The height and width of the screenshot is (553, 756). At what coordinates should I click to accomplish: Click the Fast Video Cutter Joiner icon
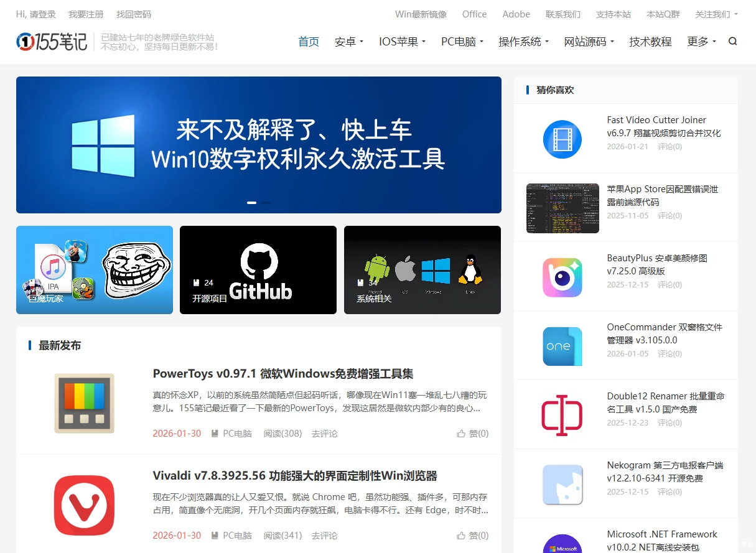[562, 139]
